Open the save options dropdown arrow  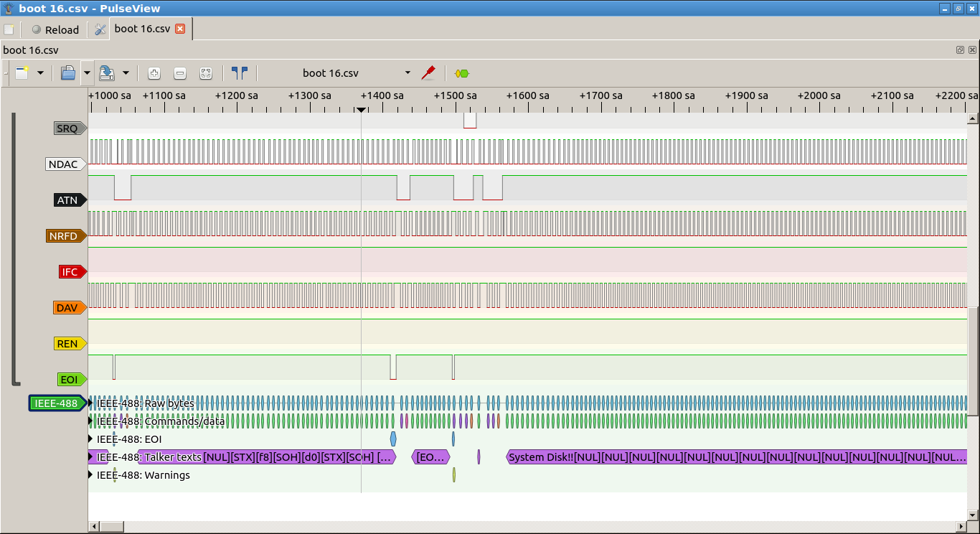(x=126, y=73)
